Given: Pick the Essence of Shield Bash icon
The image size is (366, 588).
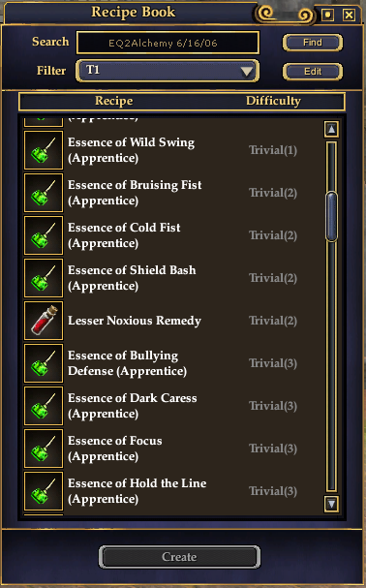Looking at the screenshot, I should (44, 278).
